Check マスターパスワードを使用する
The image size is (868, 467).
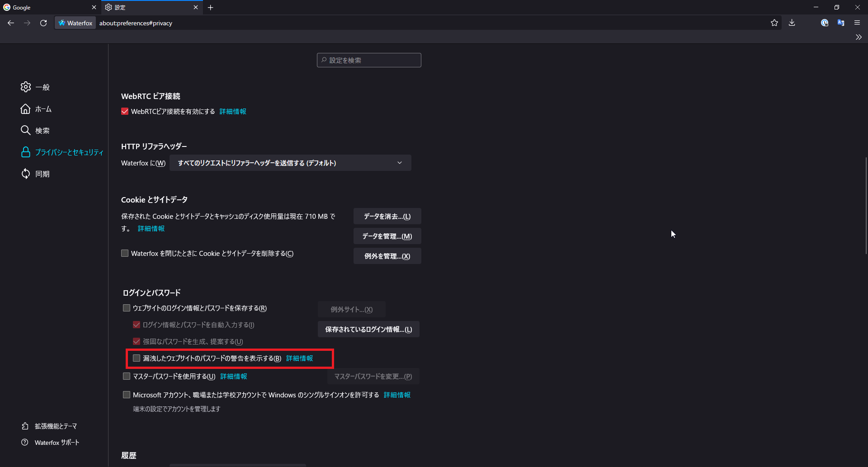point(127,376)
